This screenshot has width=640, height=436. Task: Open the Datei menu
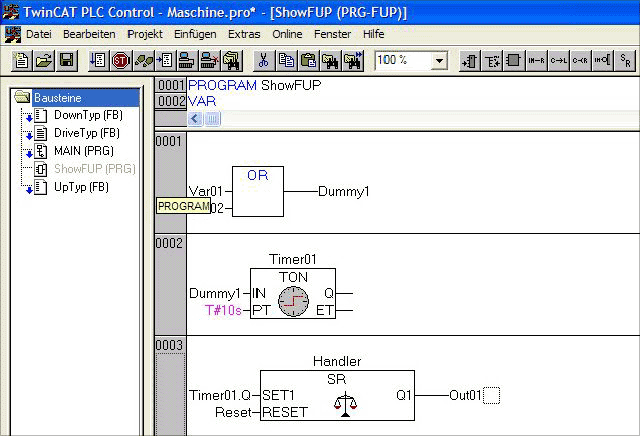pos(39,34)
